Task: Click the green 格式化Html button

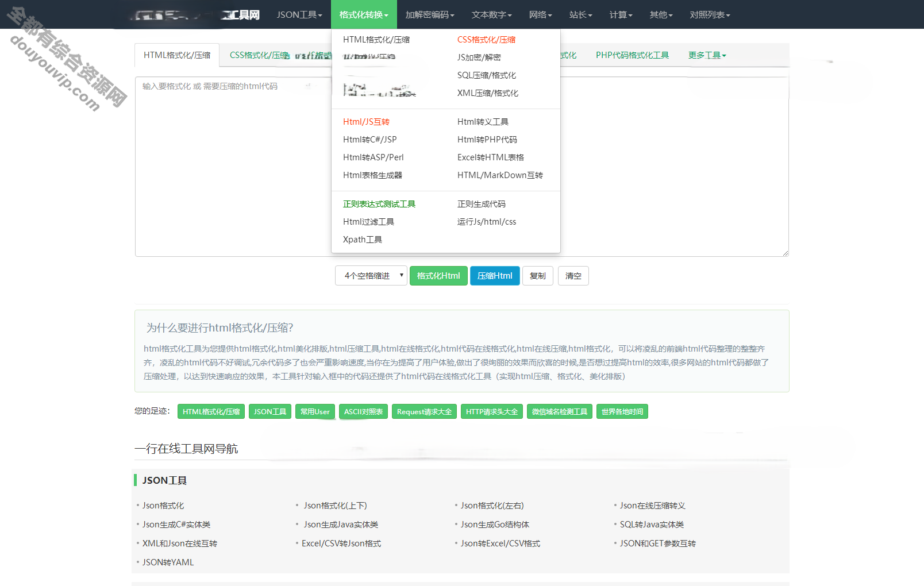Action: [438, 276]
